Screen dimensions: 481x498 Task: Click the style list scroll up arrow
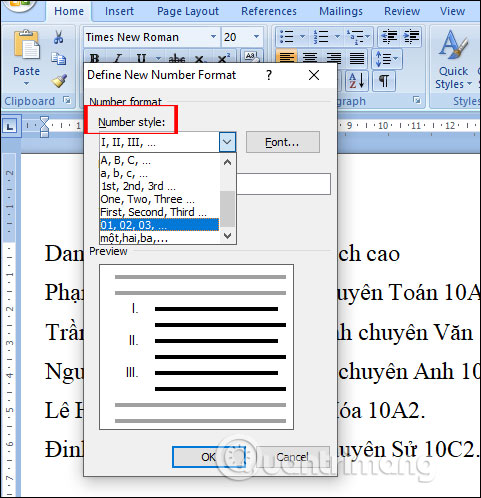point(227,162)
